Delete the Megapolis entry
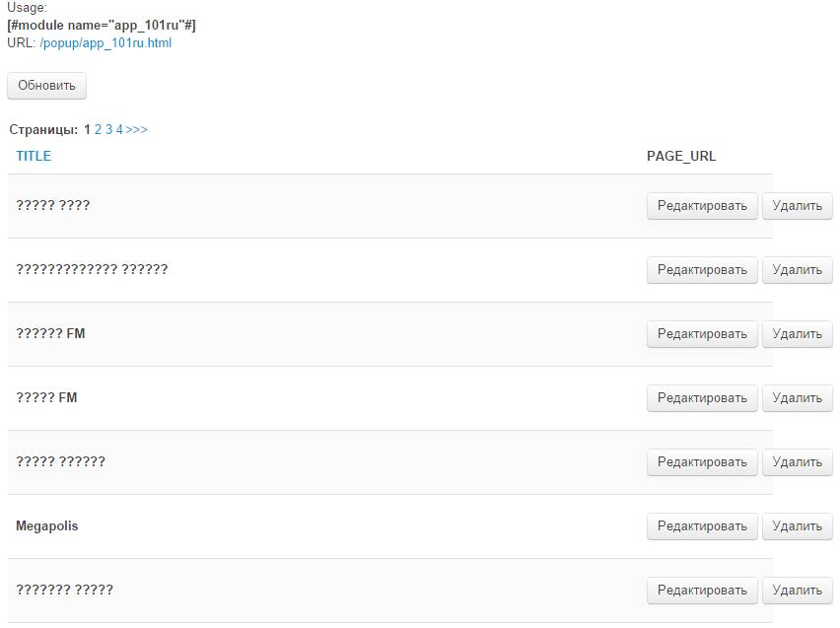The height and width of the screenshot is (628, 840). [797, 526]
